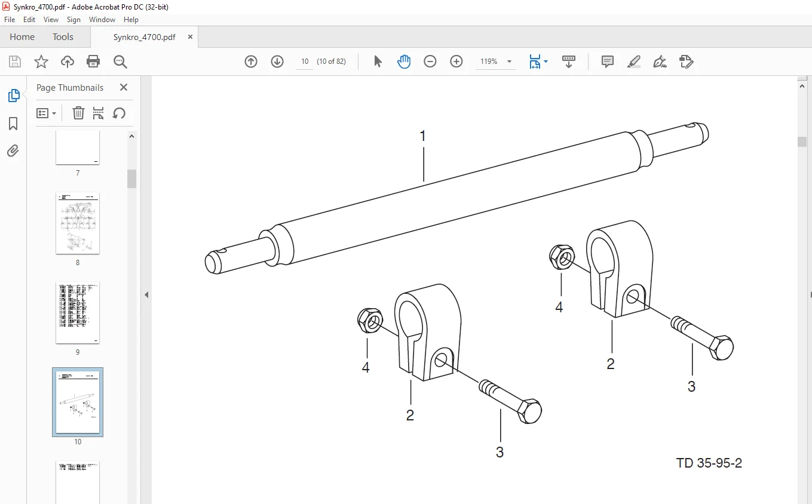Open the Bookmarks panel icon

point(13,124)
